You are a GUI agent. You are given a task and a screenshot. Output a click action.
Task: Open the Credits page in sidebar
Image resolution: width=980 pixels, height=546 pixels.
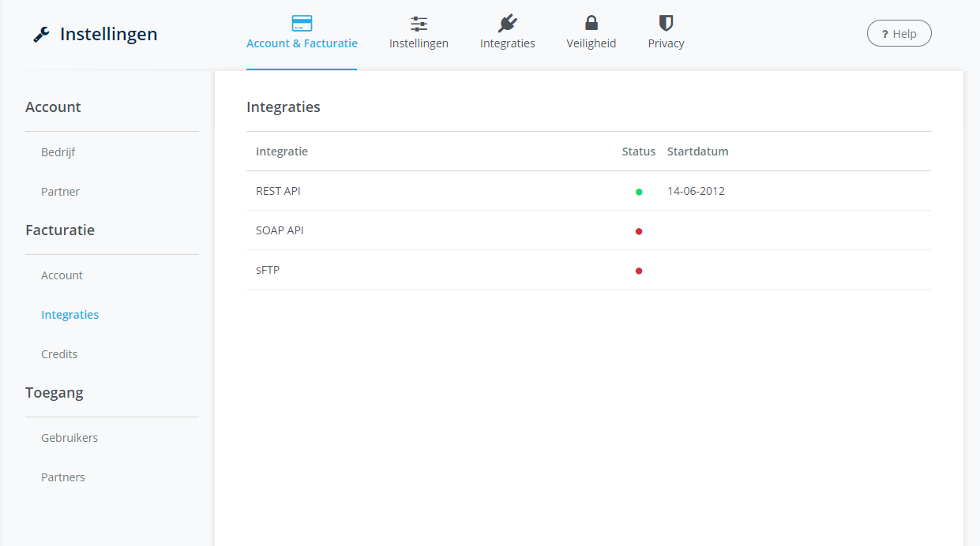click(x=59, y=354)
